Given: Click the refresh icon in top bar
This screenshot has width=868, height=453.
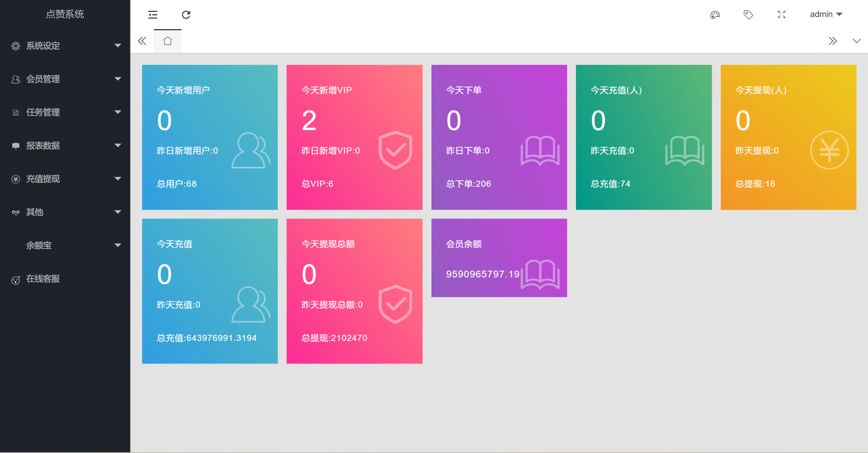Looking at the screenshot, I should click(186, 15).
